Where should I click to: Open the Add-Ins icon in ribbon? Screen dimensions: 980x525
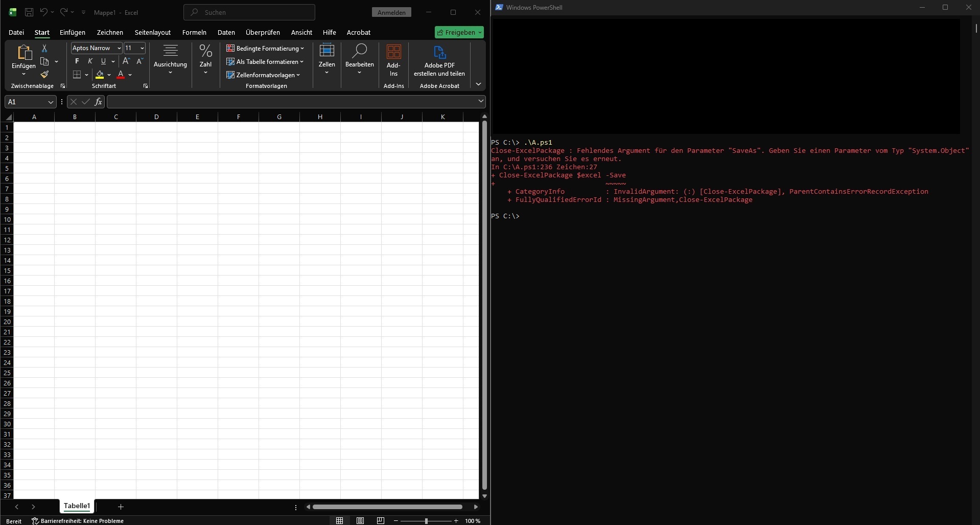[x=393, y=53]
